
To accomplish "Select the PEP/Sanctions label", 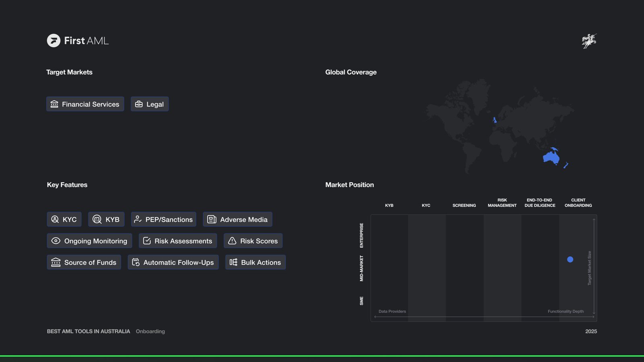I will (x=169, y=220).
